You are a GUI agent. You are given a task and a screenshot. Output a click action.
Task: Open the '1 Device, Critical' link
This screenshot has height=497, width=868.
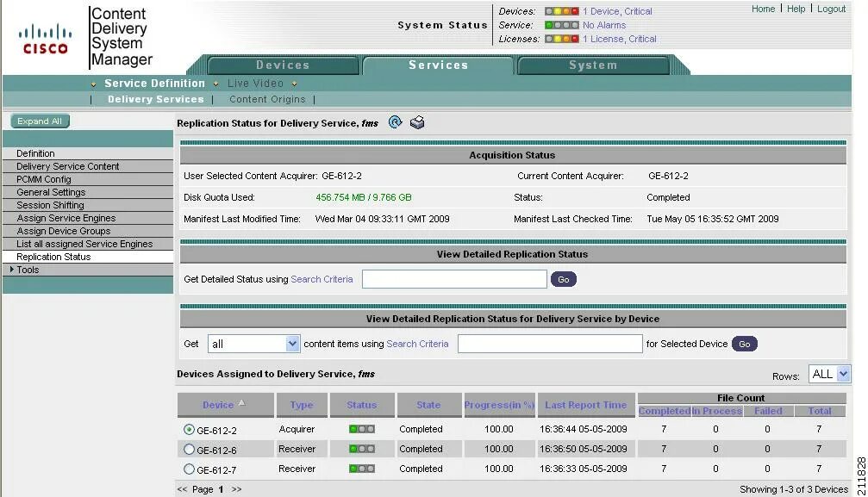pos(617,11)
